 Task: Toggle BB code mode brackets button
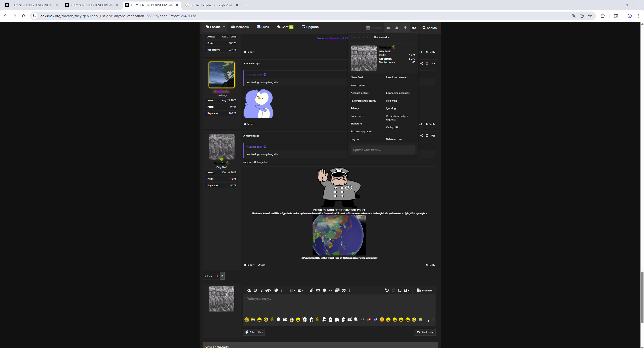[400, 290]
